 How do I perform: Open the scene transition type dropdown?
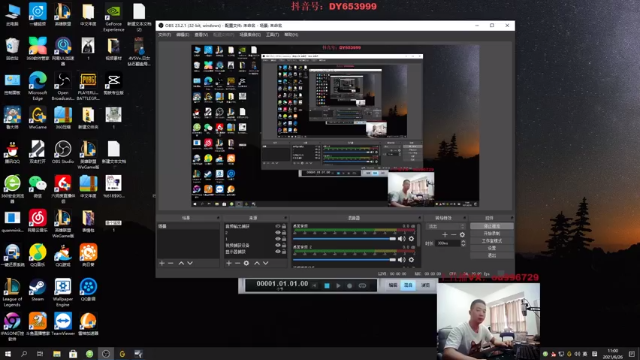445,226
